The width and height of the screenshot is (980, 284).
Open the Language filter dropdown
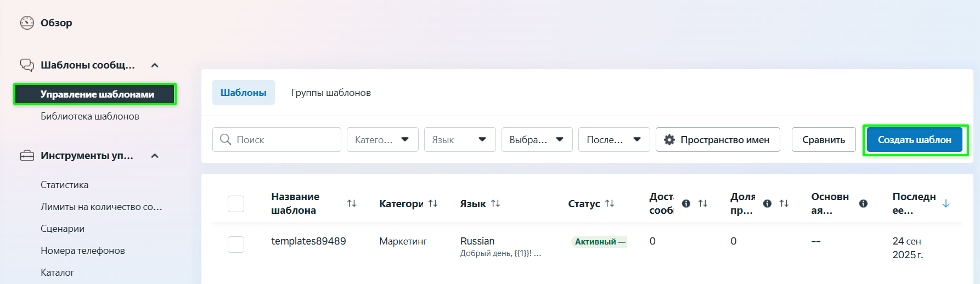click(x=460, y=140)
